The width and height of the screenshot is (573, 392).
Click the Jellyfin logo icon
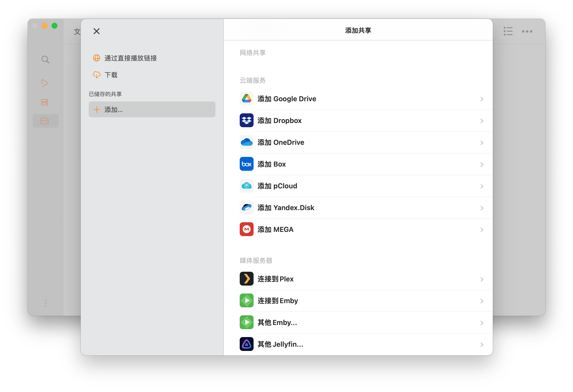coord(246,344)
